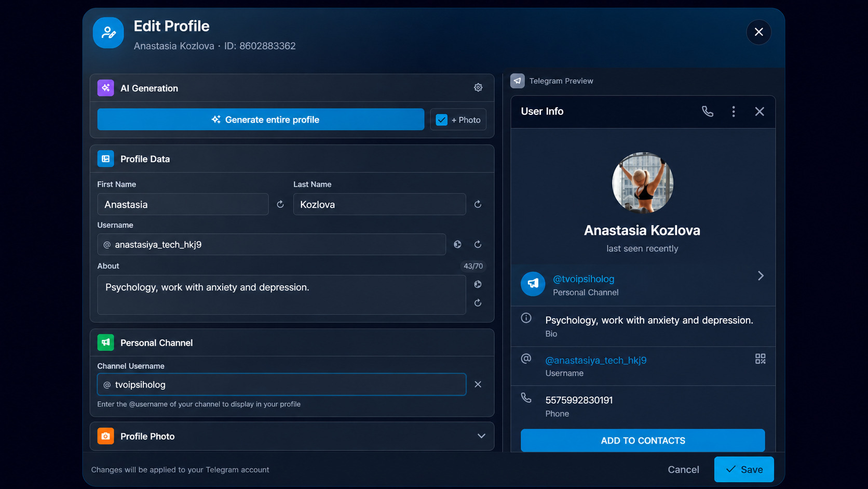The height and width of the screenshot is (489, 868).
Task: Click the channel megaphone avatar in preview
Action: point(533,284)
